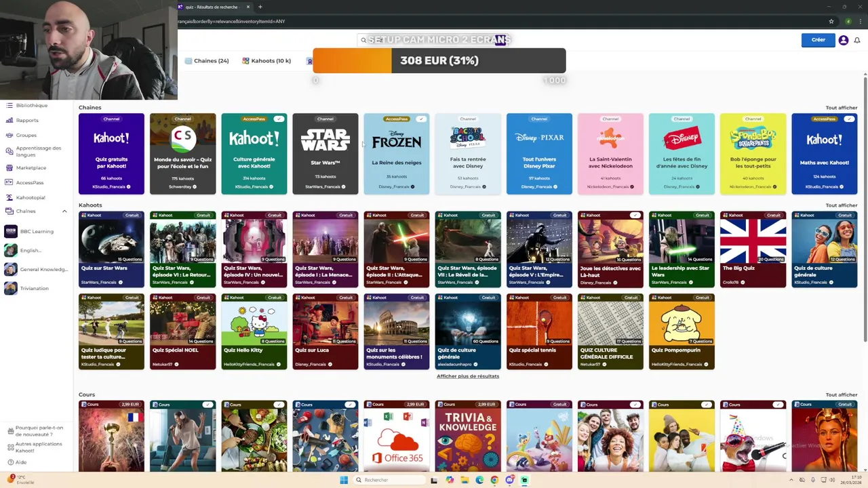
Task: Open File Explorer from the taskbar
Action: (465, 480)
